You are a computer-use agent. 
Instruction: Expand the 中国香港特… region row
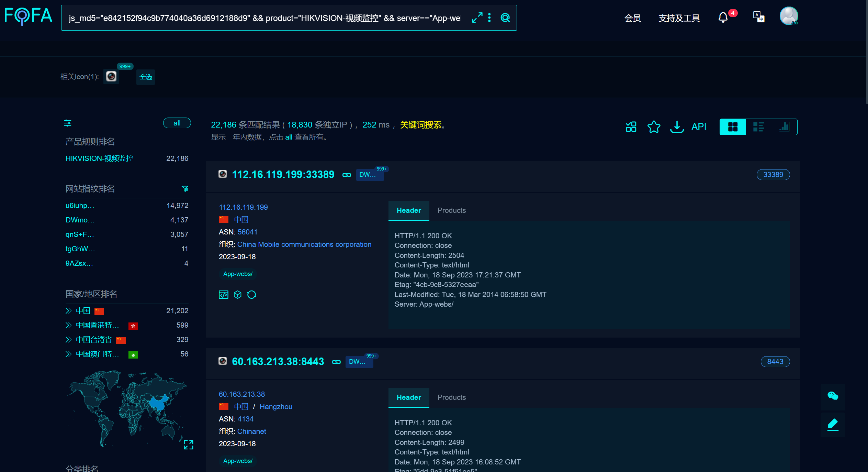click(68, 325)
